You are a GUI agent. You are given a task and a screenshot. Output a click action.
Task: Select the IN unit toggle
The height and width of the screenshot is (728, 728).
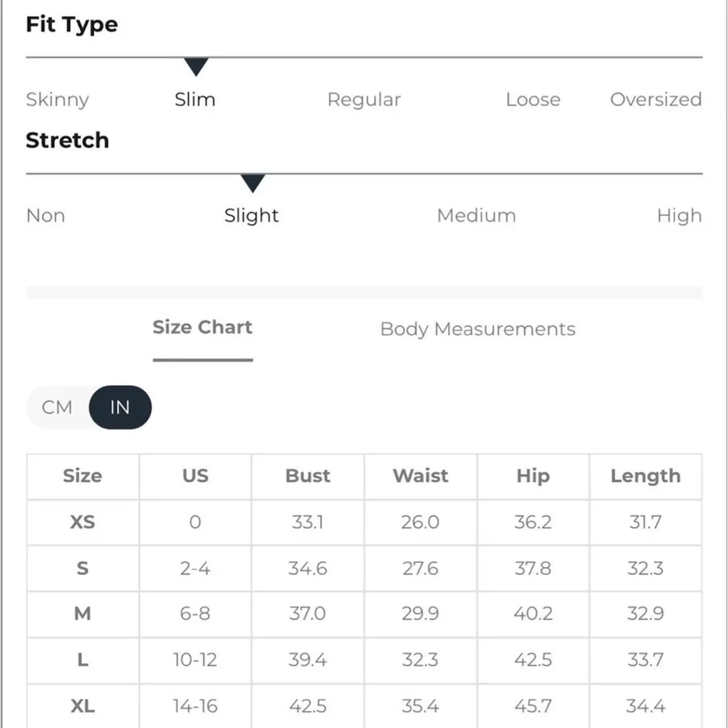point(120,407)
